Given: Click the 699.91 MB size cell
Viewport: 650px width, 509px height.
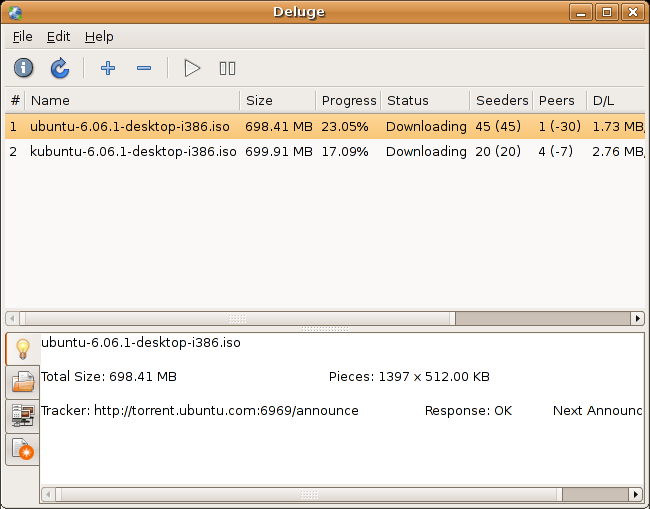Looking at the screenshot, I should pyautogui.click(x=279, y=152).
